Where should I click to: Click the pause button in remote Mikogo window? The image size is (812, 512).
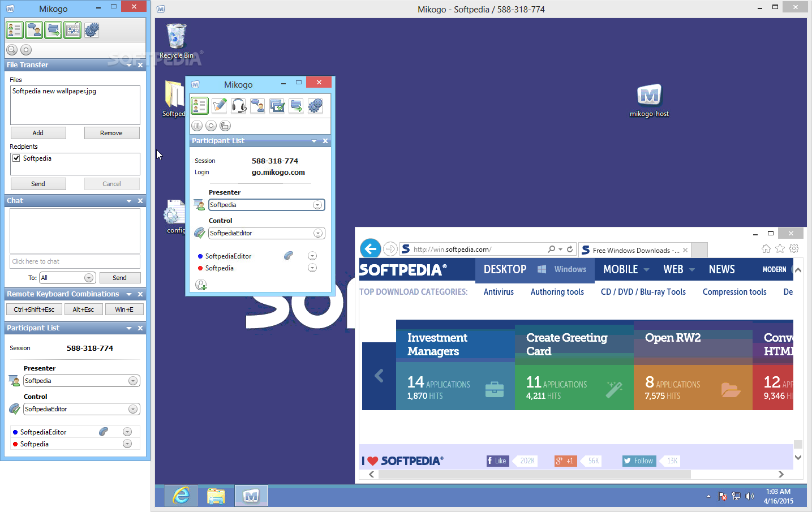[x=197, y=126]
